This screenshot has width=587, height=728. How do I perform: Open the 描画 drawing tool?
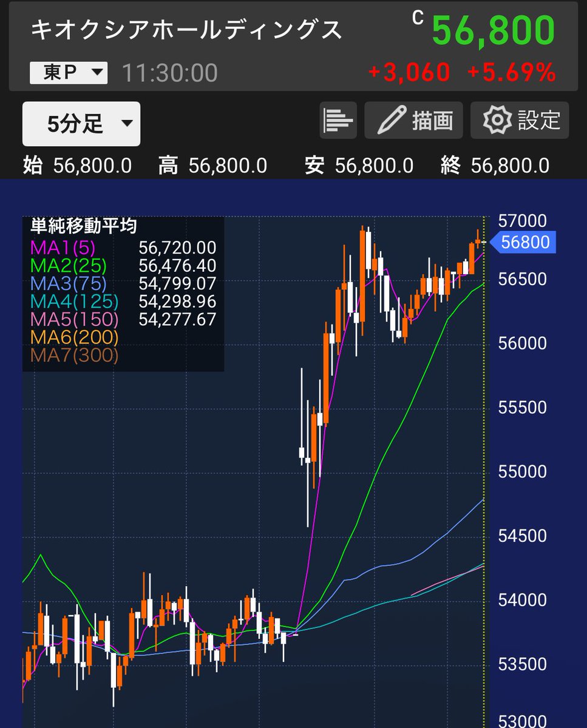[413, 120]
